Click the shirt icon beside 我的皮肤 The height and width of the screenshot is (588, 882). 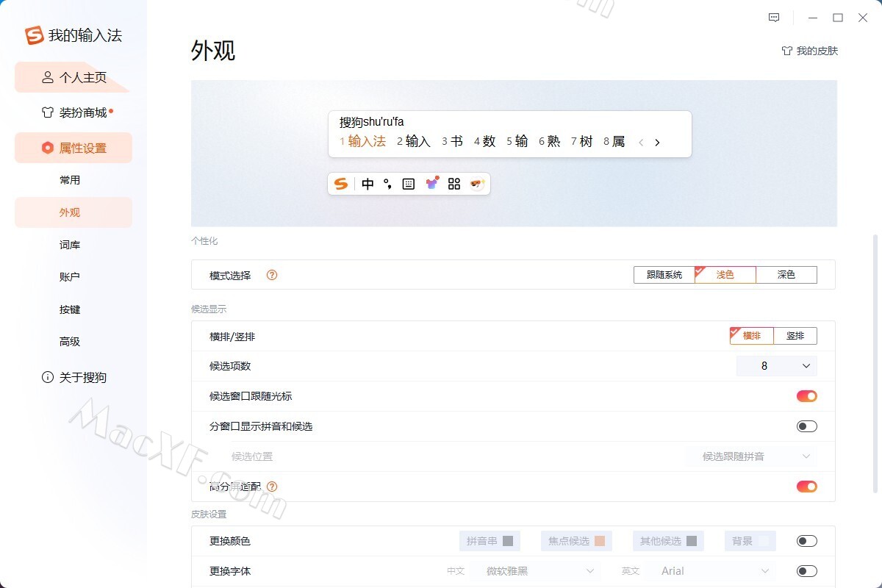point(786,51)
